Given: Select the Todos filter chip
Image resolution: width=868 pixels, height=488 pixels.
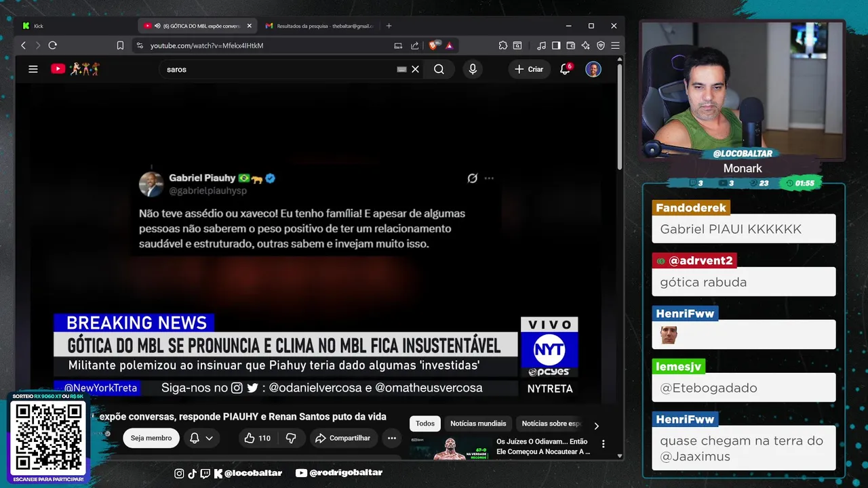Looking at the screenshot, I should pos(425,424).
